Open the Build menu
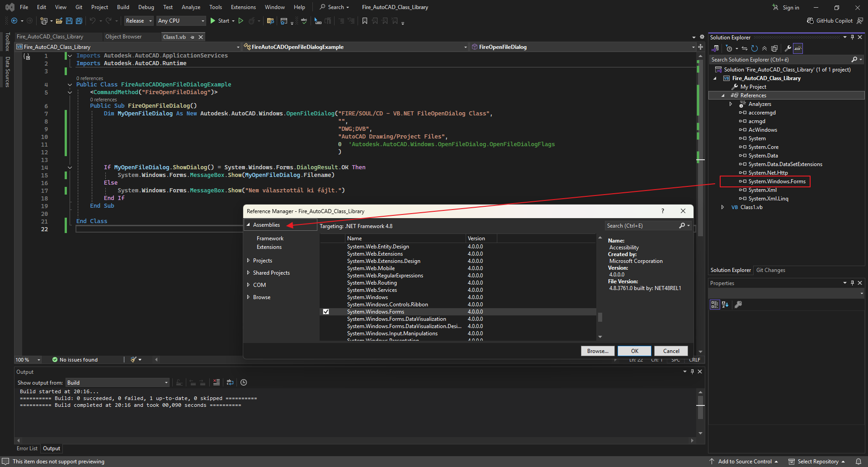This screenshot has height=467, width=868. (123, 7)
